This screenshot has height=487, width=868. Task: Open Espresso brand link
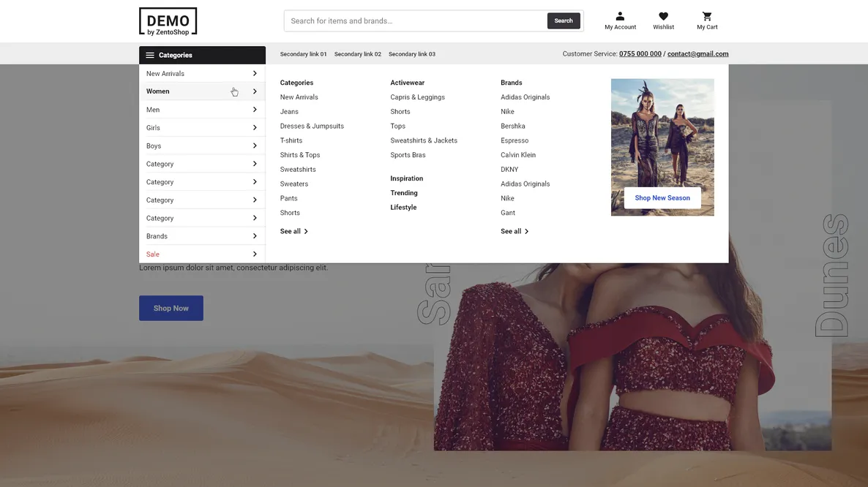[x=515, y=140]
